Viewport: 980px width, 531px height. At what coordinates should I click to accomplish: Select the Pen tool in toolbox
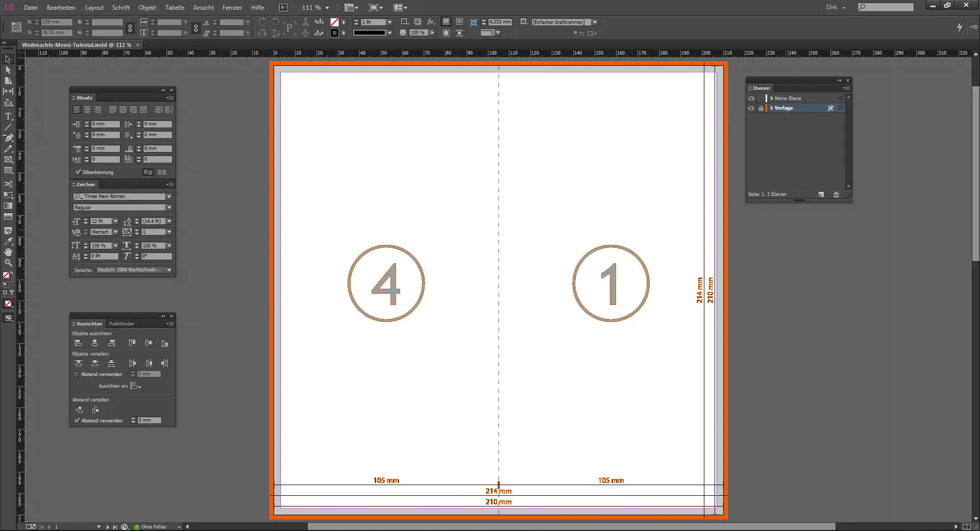click(8, 138)
